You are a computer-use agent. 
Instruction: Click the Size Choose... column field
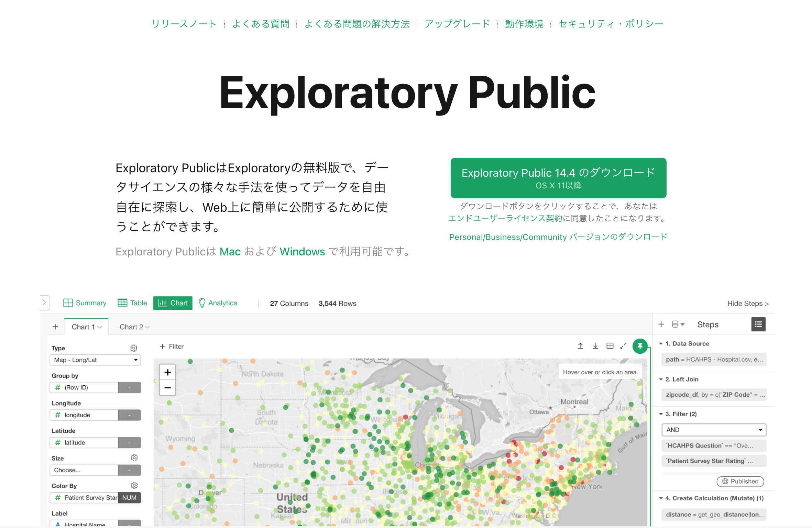[x=84, y=470]
